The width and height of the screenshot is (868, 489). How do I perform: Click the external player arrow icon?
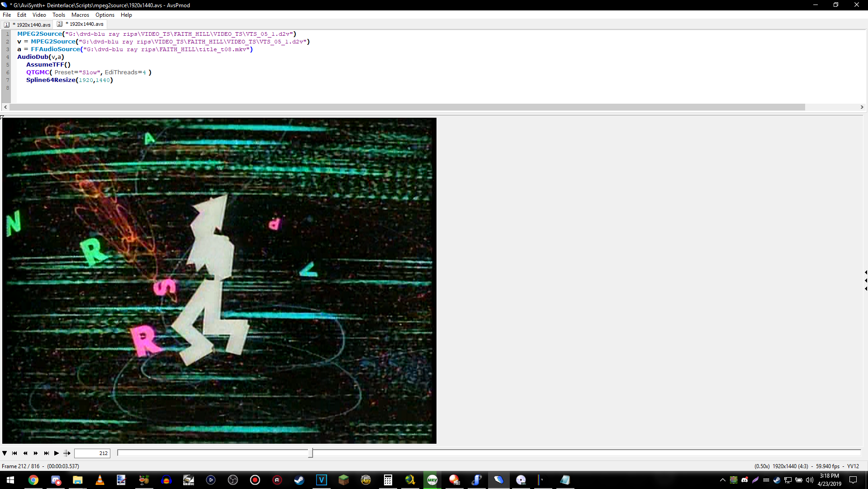tap(67, 453)
